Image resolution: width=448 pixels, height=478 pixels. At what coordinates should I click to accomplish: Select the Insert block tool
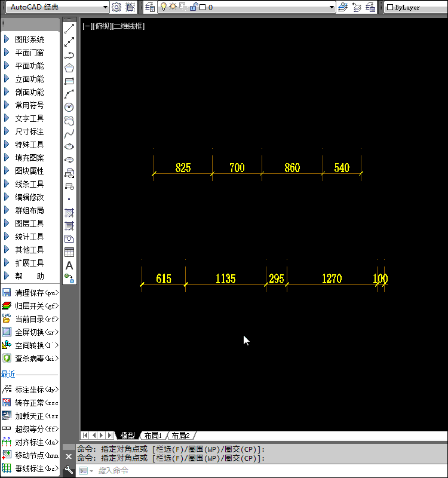coord(69,173)
